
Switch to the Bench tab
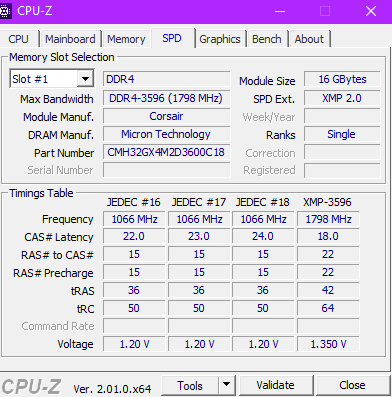point(267,39)
